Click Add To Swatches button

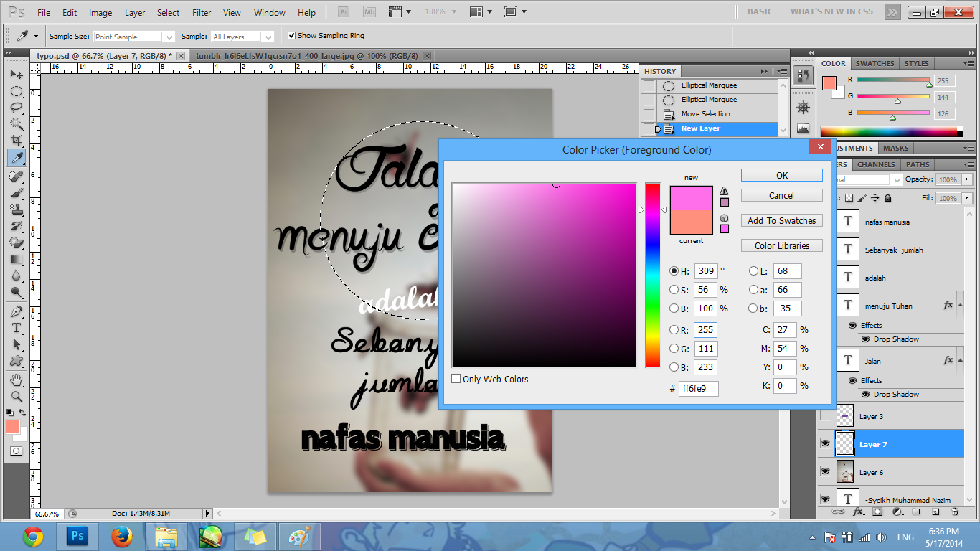click(x=782, y=220)
